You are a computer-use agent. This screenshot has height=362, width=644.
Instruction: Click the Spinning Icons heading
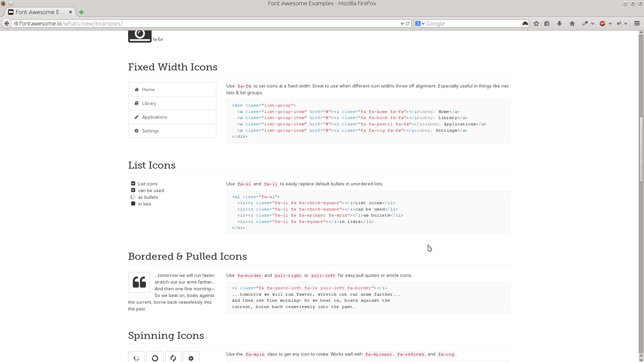click(166, 336)
